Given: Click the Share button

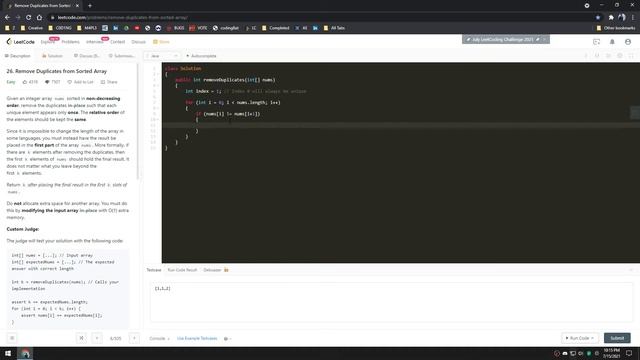Looking at the screenshot, I should (109, 82).
